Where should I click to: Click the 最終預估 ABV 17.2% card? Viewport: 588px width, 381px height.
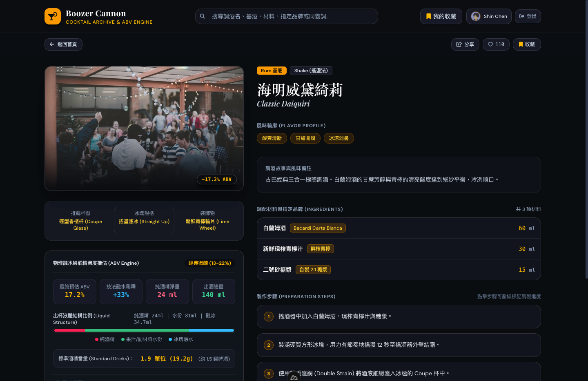(x=75, y=292)
